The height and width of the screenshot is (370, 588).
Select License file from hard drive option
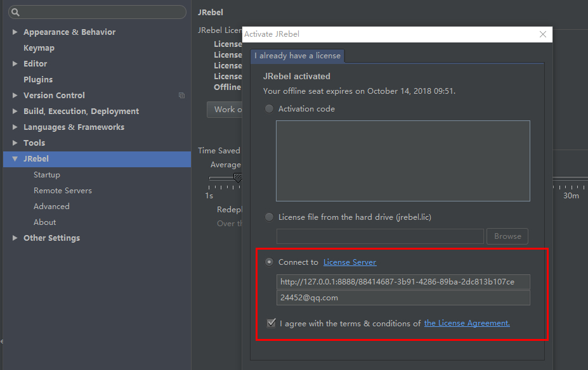tap(269, 217)
